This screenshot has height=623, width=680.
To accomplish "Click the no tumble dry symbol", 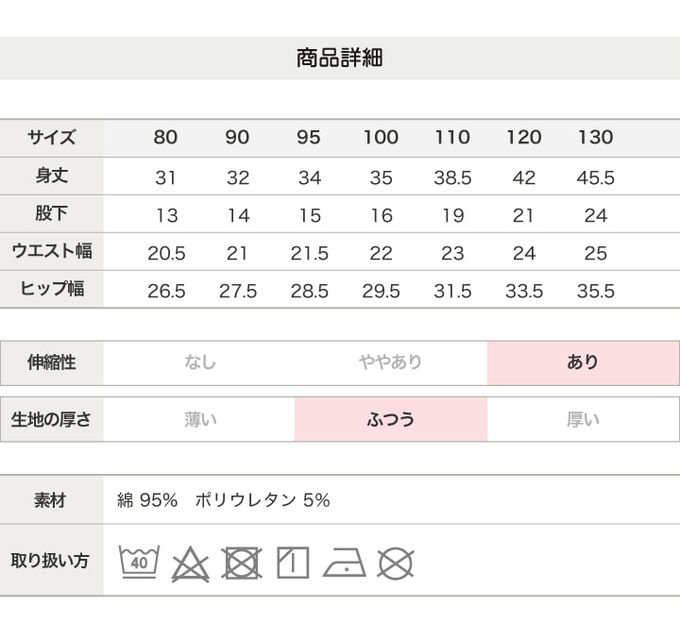I will (x=241, y=562).
